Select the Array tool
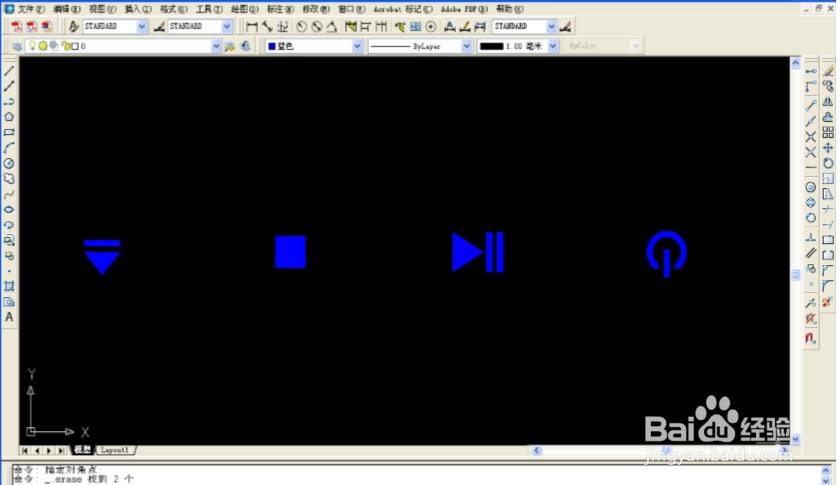Screen dimensions: 840x485 pyautogui.click(x=828, y=132)
